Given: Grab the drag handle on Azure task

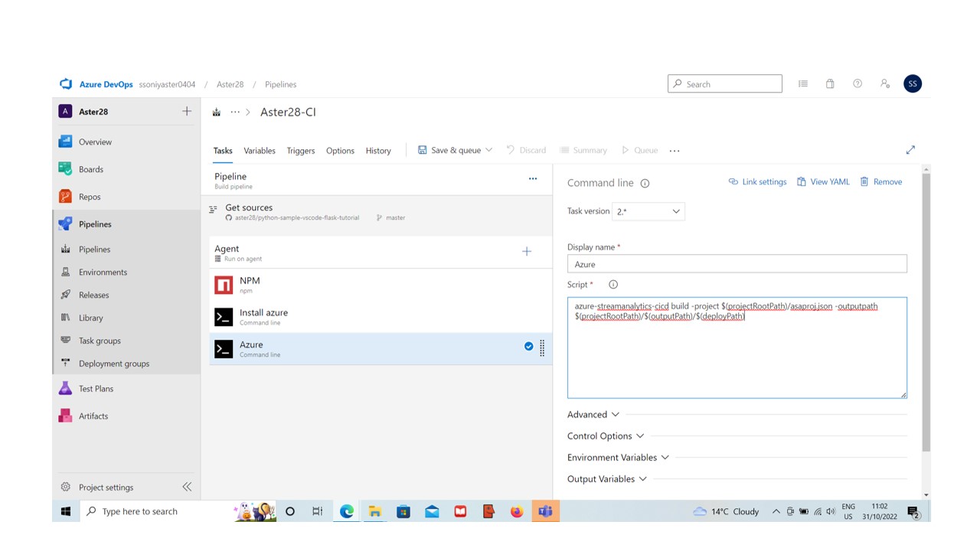Looking at the screenshot, I should tap(542, 348).
